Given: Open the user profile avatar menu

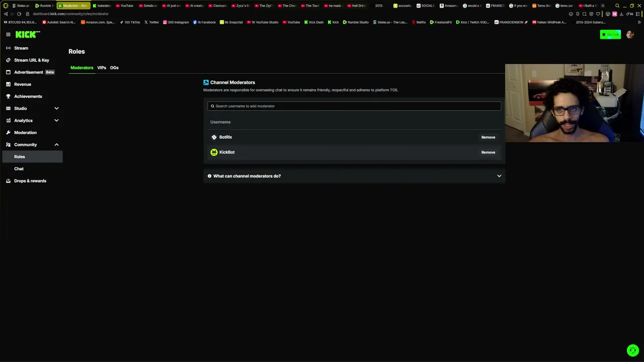Looking at the screenshot, I should point(629,35).
